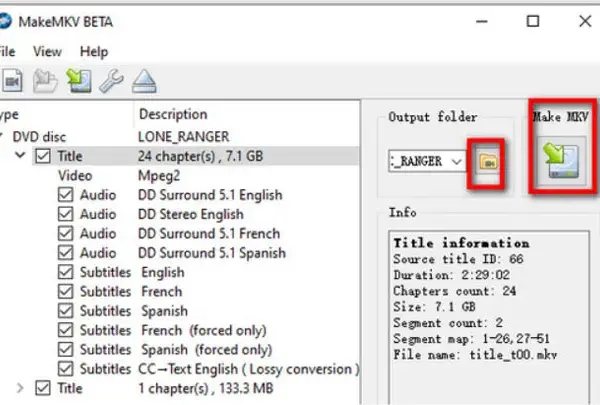Image resolution: width=600 pixels, height=405 pixels.
Task: Close the MakeMKV window
Action: tap(585, 21)
